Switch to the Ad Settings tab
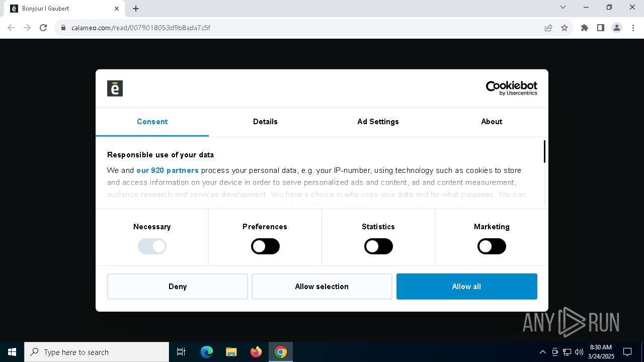Image resolution: width=644 pixels, height=362 pixels. click(x=378, y=122)
